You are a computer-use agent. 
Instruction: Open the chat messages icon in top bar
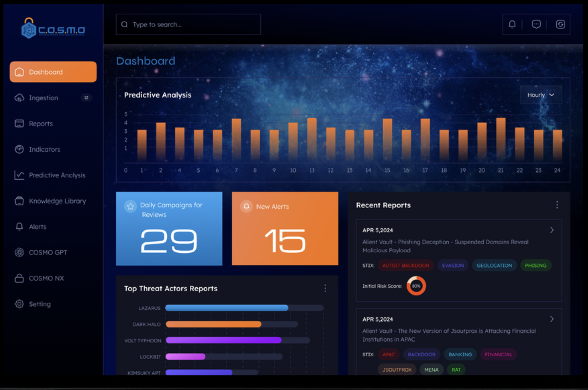tap(536, 24)
